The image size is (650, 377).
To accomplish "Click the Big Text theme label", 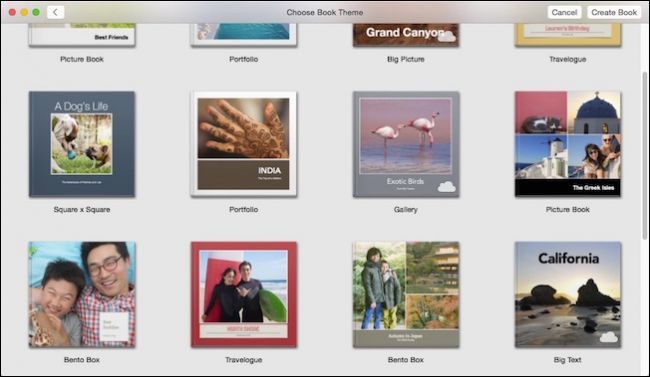I will point(568,360).
